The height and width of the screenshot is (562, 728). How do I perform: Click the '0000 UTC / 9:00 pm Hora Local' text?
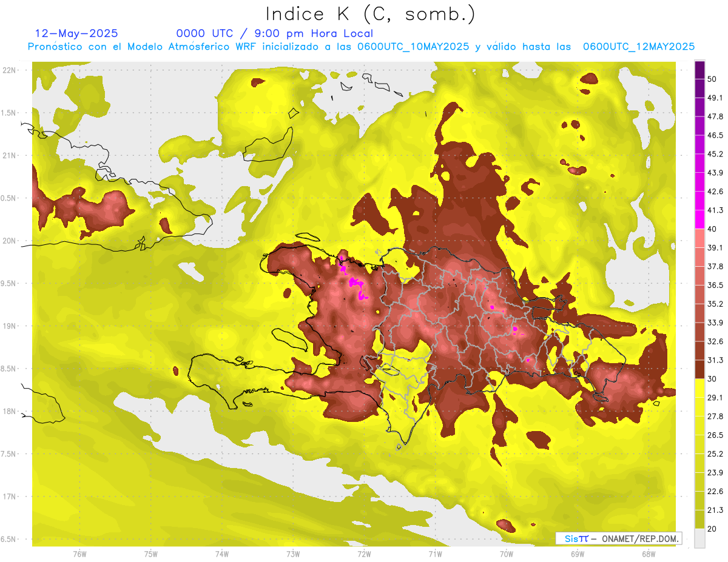[275, 33]
